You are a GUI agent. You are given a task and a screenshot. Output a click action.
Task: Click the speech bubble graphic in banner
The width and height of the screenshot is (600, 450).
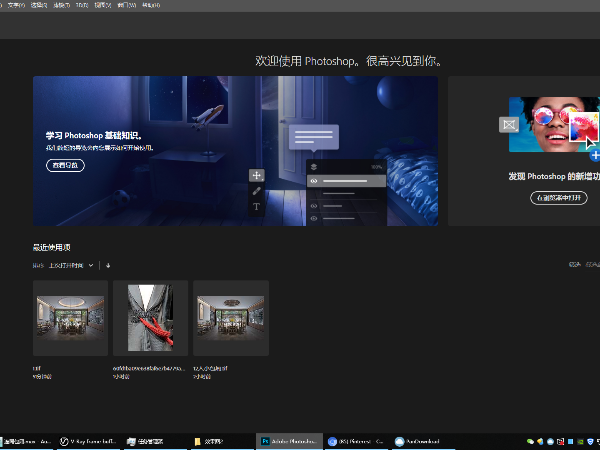click(314, 137)
